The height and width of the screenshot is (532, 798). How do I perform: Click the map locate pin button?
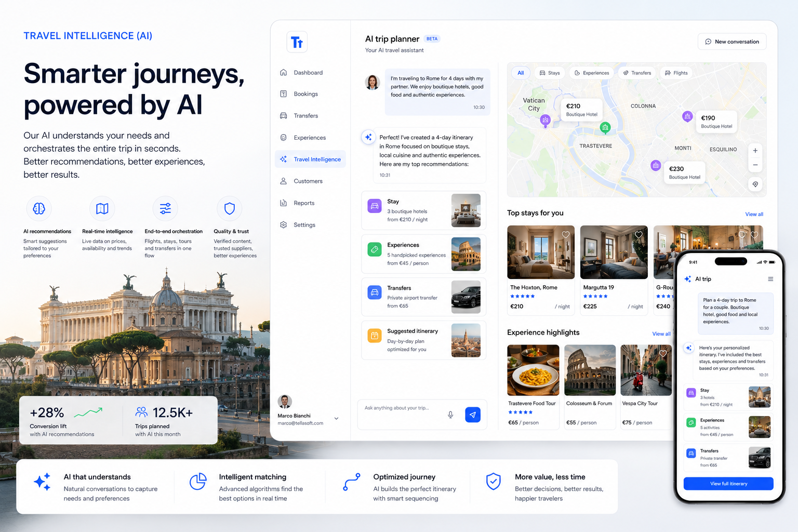click(x=755, y=184)
